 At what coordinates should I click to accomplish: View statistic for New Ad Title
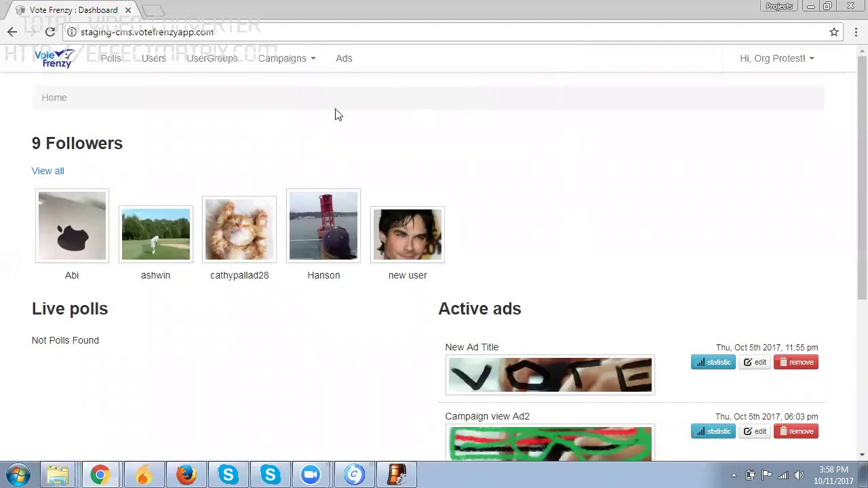pos(713,362)
